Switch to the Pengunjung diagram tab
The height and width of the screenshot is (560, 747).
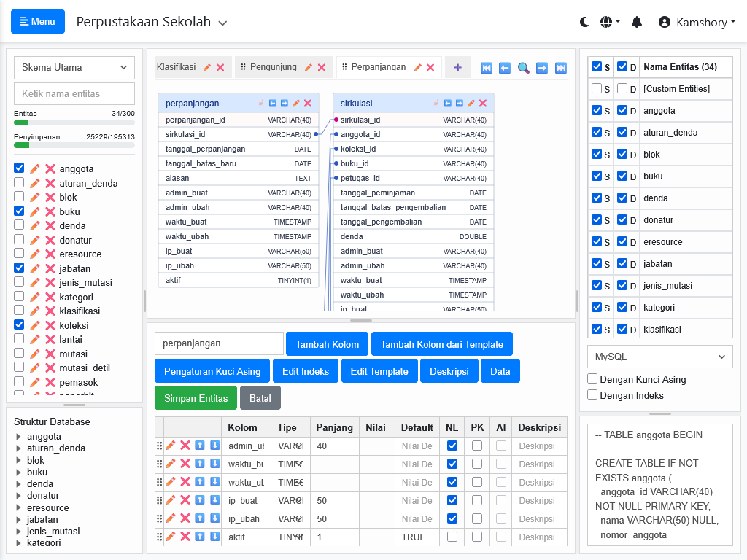[274, 67]
